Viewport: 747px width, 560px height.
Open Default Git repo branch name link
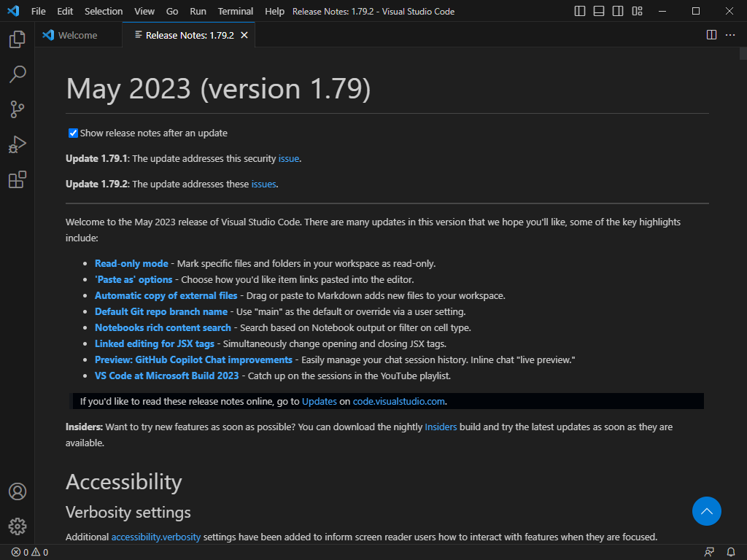[x=161, y=312]
